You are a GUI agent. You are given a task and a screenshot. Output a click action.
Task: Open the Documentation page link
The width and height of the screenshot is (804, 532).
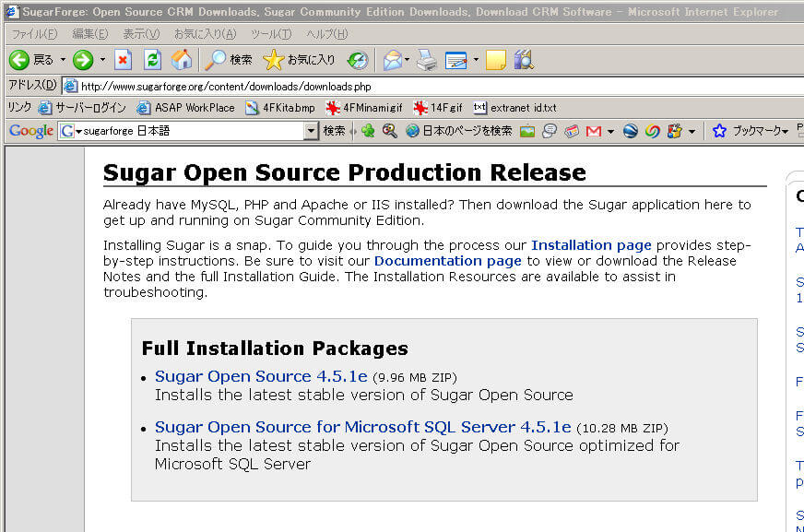click(x=447, y=261)
